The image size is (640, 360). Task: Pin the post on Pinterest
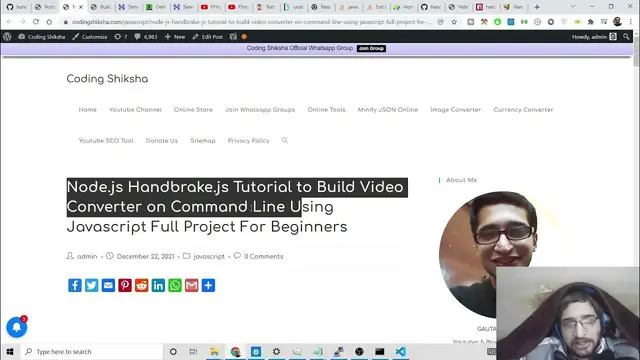[125, 285]
